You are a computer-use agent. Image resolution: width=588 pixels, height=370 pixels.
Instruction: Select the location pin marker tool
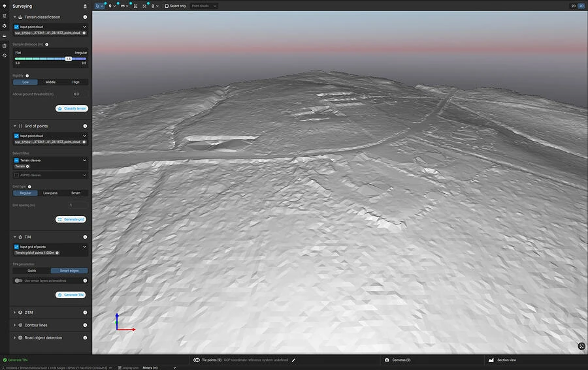tap(110, 6)
